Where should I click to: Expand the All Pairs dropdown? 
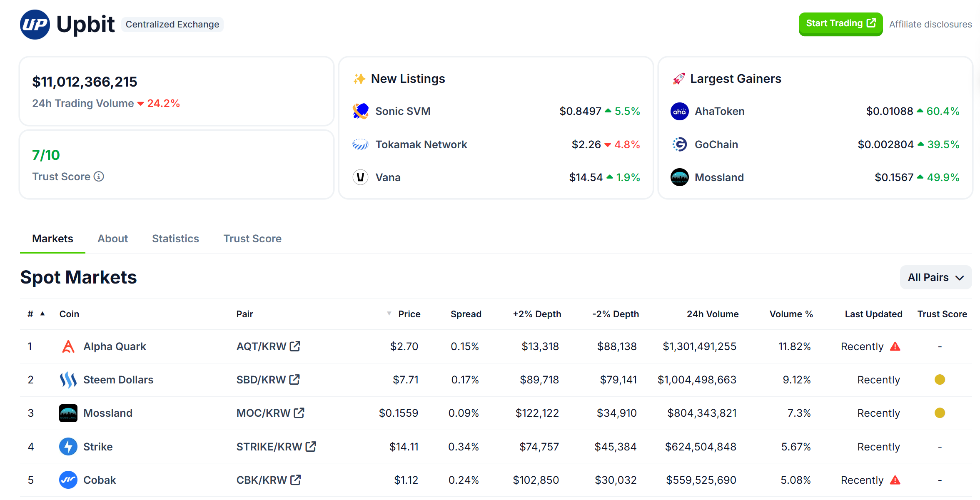click(x=935, y=277)
